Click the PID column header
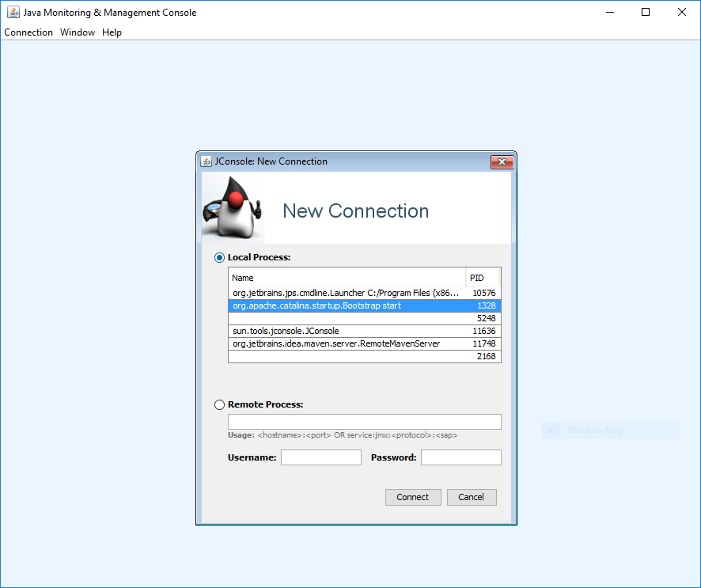Screen dimensions: 701x588 point(483,278)
